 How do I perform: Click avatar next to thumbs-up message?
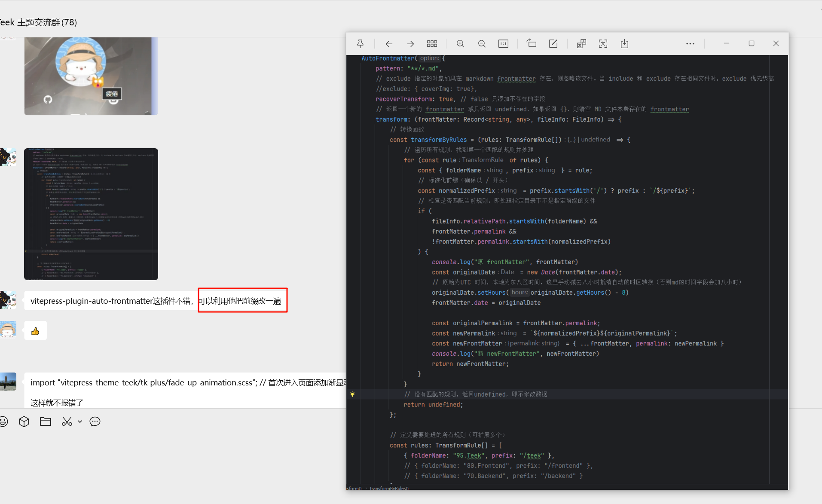pos(8,330)
